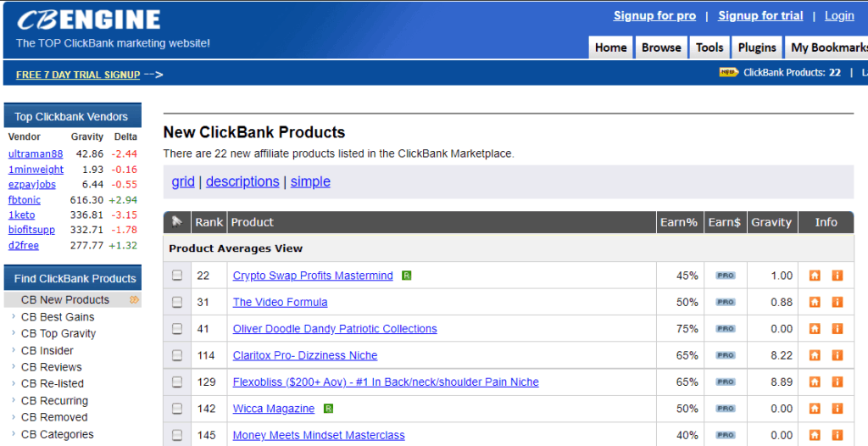Click the pin icon in table header
The width and height of the screenshot is (868, 446).
coord(176,222)
